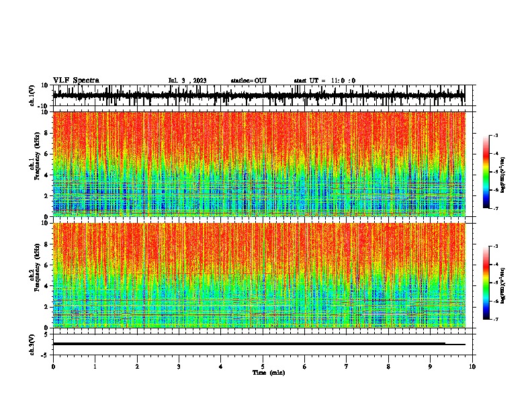Click the ch.3 flat black trace line
Screen dimensions: 532x411
259,344
